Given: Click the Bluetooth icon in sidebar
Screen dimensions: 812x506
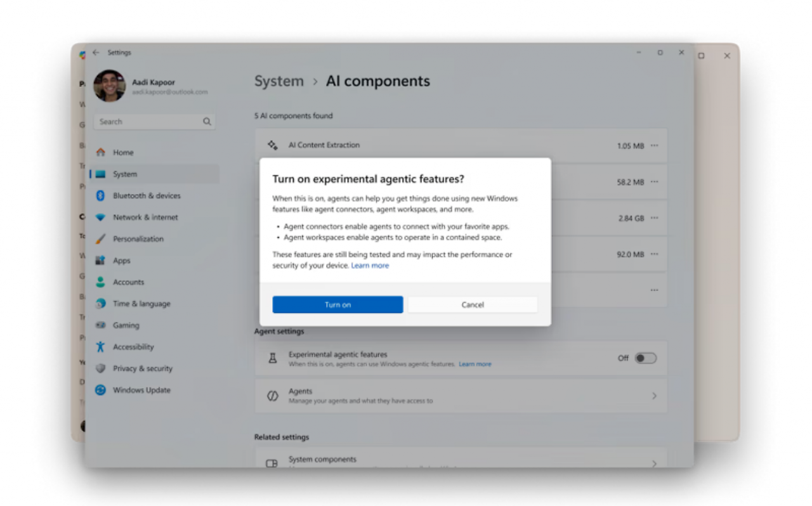Looking at the screenshot, I should click(x=100, y=195).
